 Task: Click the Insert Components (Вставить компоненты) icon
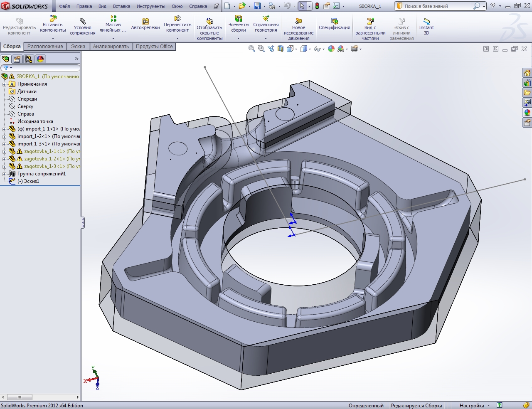[x=53, y=19]
